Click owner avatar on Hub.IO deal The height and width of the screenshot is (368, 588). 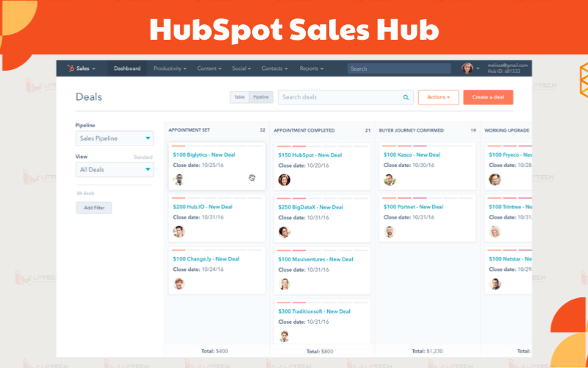(179, 232)
